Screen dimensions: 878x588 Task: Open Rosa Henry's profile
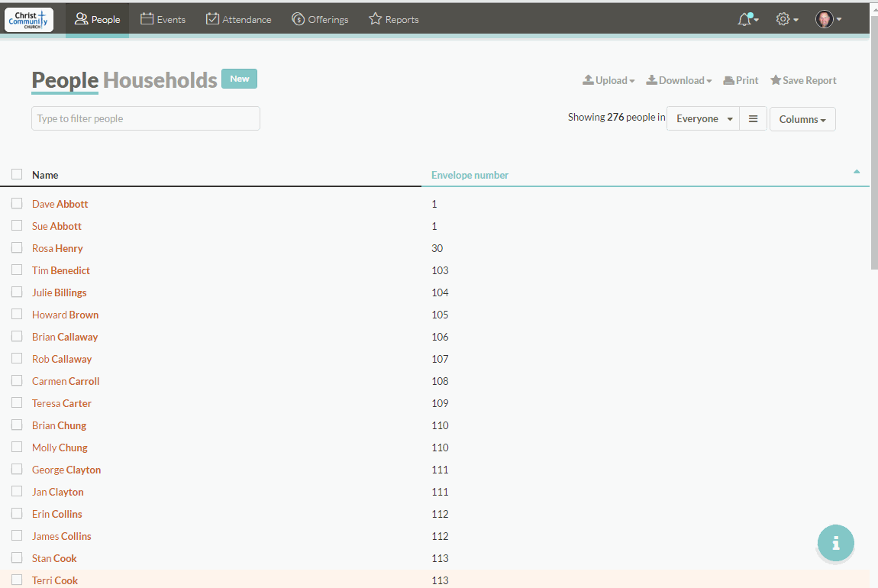click(57, 247)
